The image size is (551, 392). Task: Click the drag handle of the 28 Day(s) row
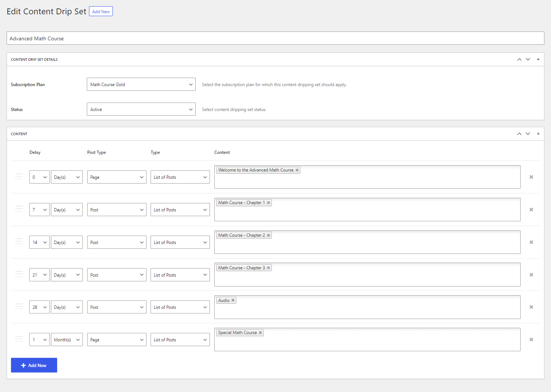click(x=19, y=307)
